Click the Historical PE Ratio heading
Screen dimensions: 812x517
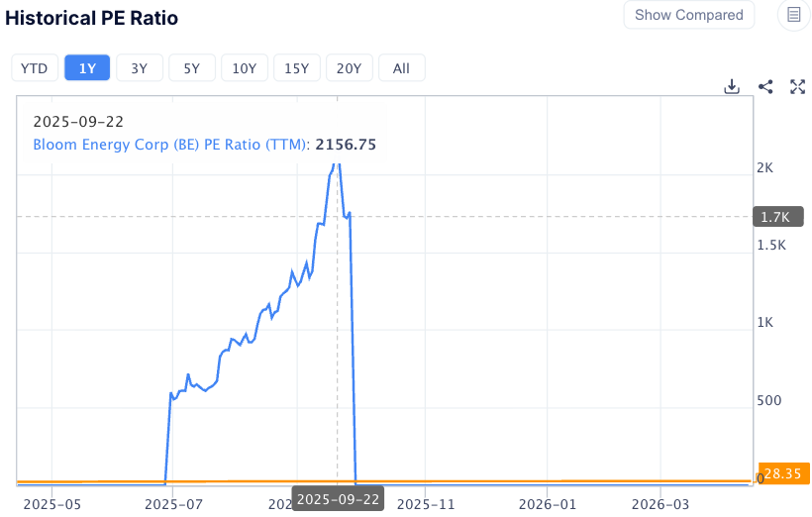[92, 18]
